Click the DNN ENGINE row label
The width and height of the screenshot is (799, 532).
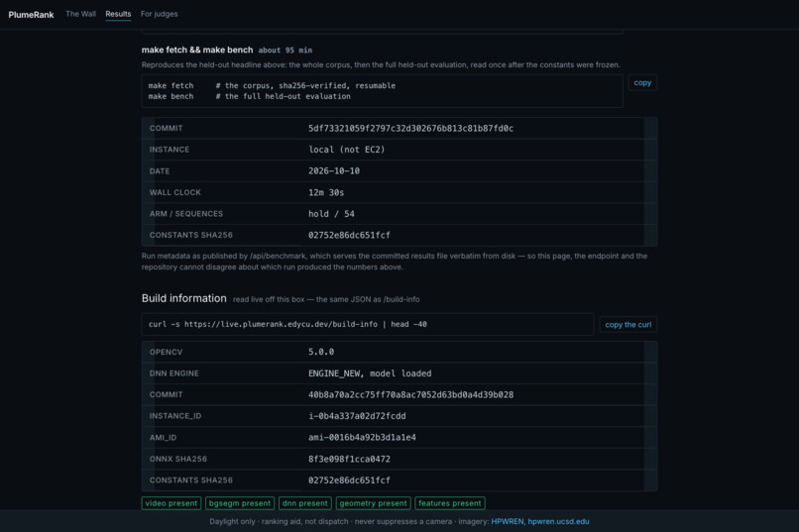click(174, 373)
